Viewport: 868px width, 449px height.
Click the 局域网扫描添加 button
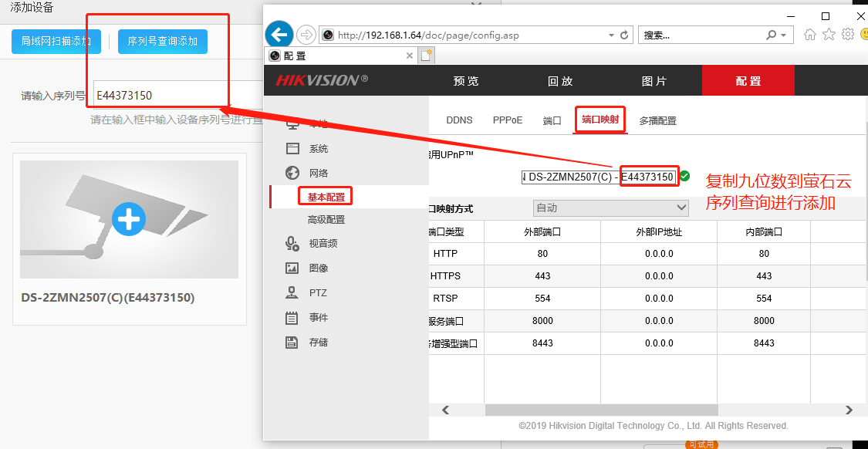[x=56, y=41]
